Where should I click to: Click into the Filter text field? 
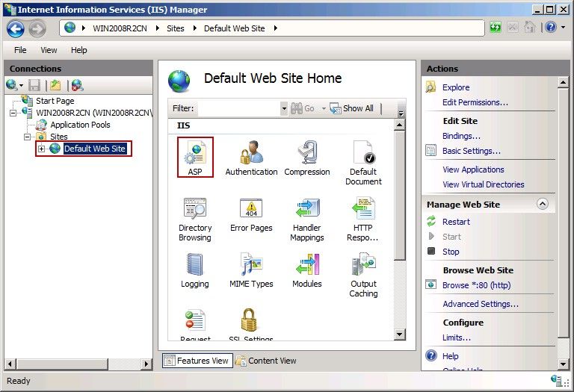pos(238,108)
